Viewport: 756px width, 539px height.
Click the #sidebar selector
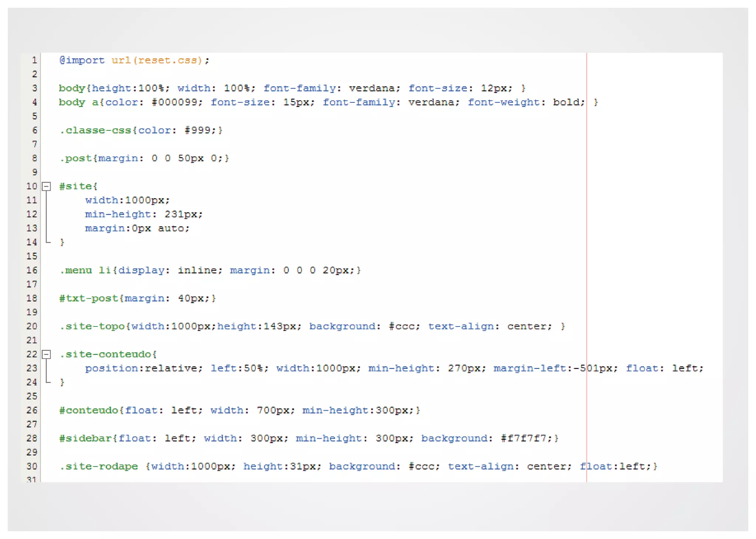[85, 438]
